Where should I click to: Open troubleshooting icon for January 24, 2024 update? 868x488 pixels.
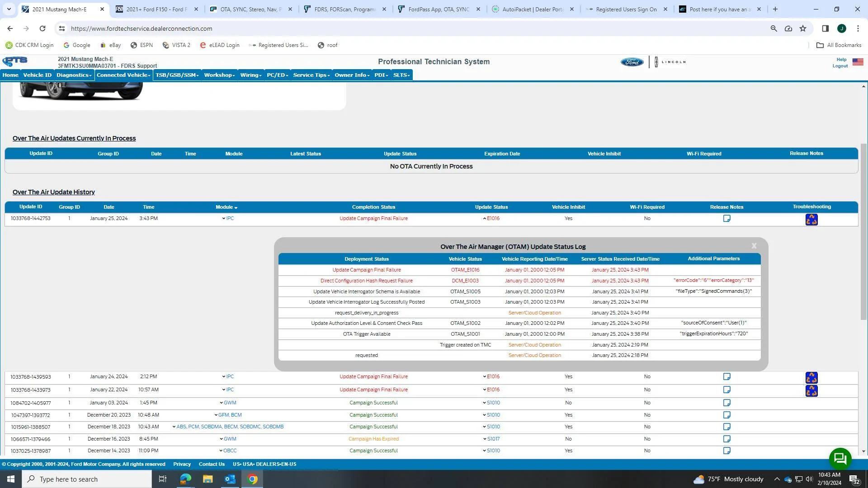811,378
